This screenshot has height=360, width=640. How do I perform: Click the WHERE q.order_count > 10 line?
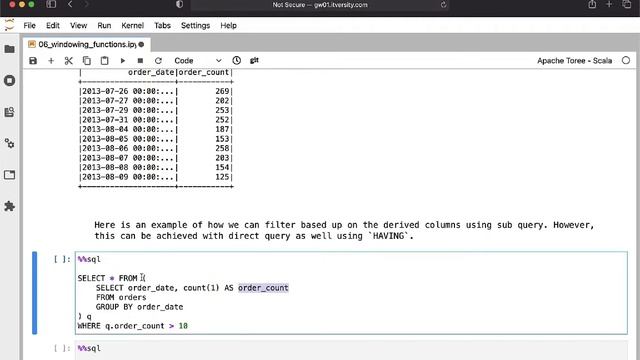[x=133, y=326]
